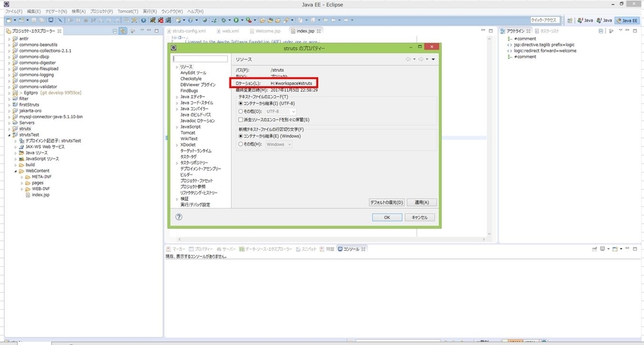
Task: Click the External Tools run icon
Action: [249, 20]
